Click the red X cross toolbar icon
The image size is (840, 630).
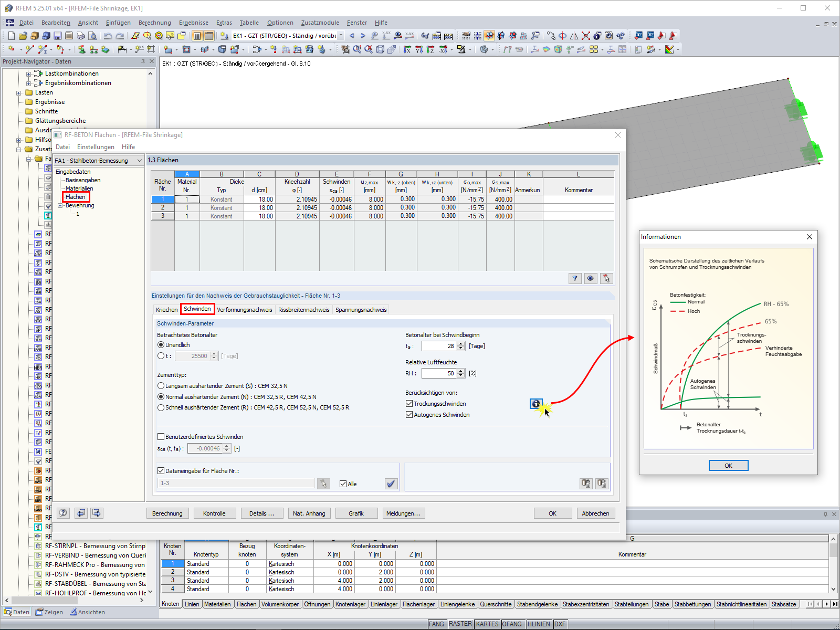click(586, 36)
